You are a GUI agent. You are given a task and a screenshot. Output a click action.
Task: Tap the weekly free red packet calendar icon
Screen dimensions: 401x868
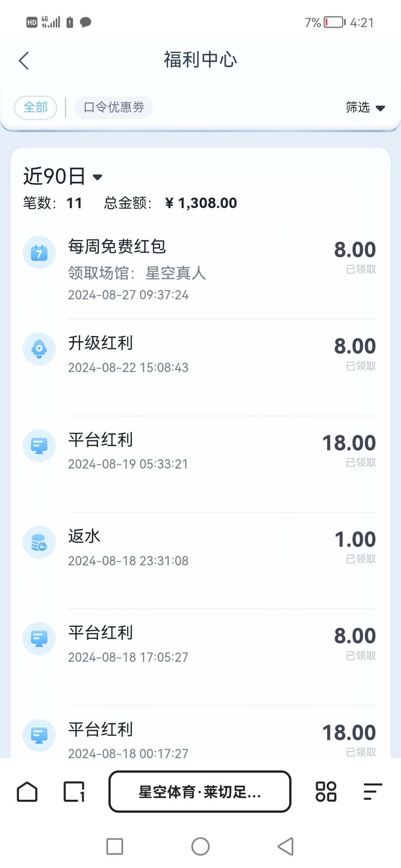[x=39, y=253]
